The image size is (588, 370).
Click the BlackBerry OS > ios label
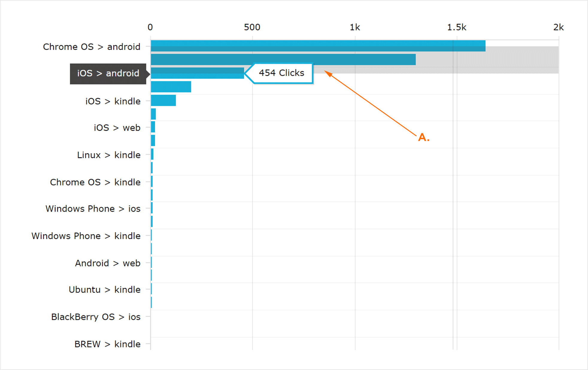pyautogui.click(x=96, y=317)
